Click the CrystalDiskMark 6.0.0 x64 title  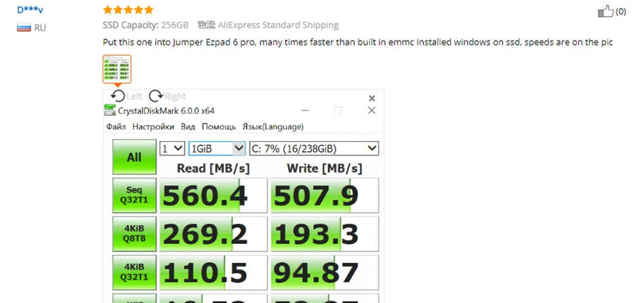click(166, 111)
